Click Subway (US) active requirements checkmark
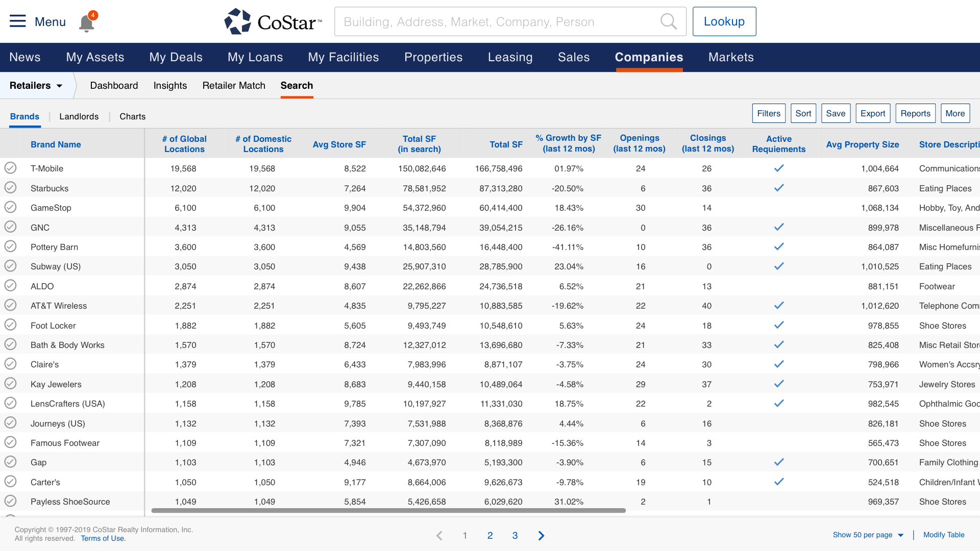This screenshot has width=980, height=551. 779,266
